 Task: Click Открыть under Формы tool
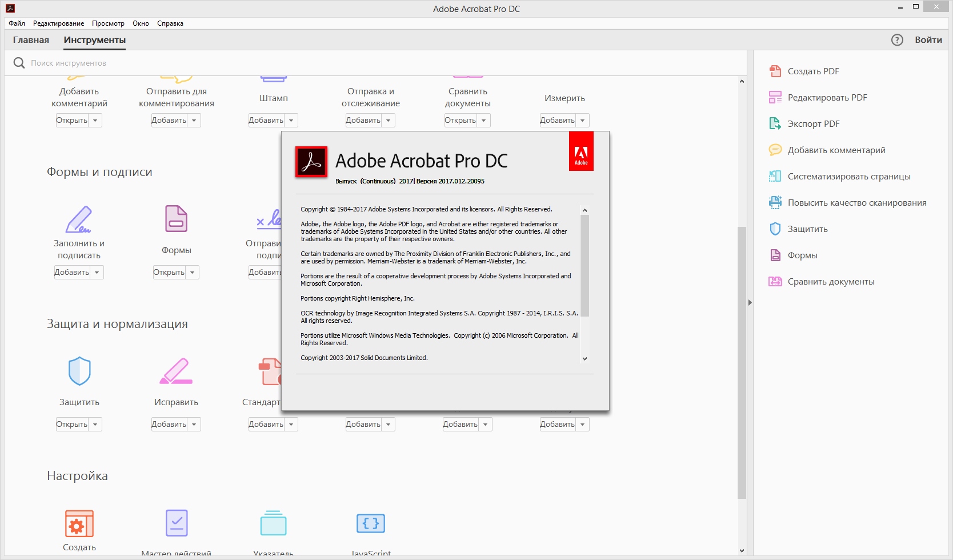click(x=169, y=273)
